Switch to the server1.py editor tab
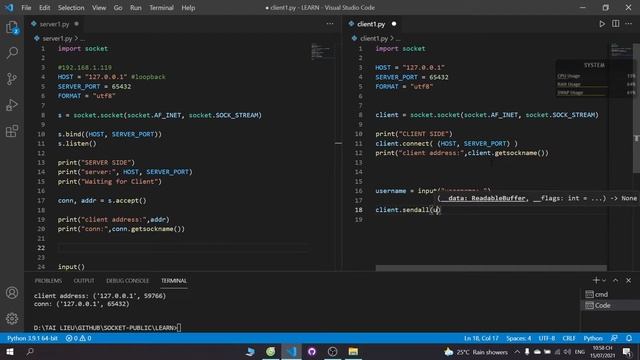640x360 pixels. [x=55, y=24]
